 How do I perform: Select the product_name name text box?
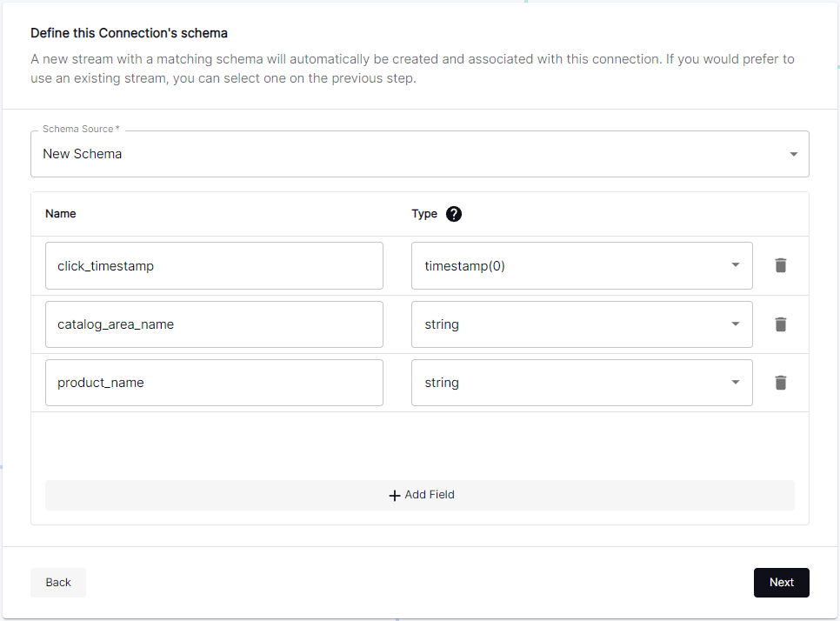214,383
